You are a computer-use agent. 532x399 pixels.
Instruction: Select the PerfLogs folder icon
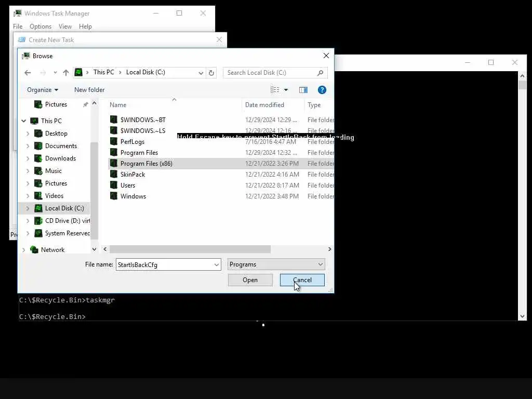coord(114,141)
